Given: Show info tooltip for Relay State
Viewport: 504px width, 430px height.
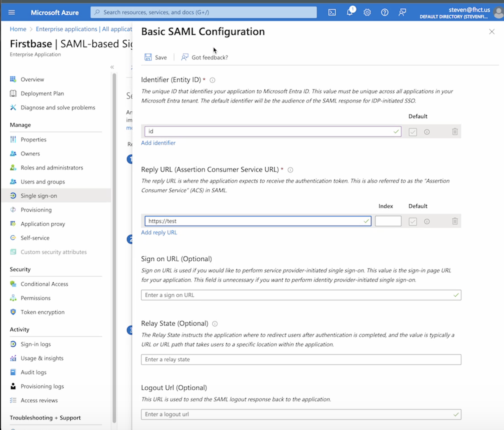Looking at the screenshot, I should coord(215,324).
